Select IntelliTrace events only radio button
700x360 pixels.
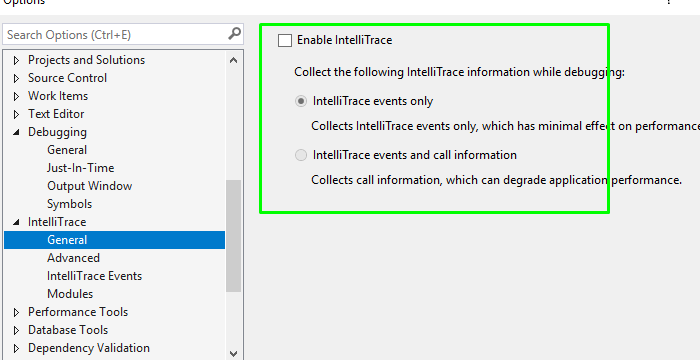tap(301, 101)
